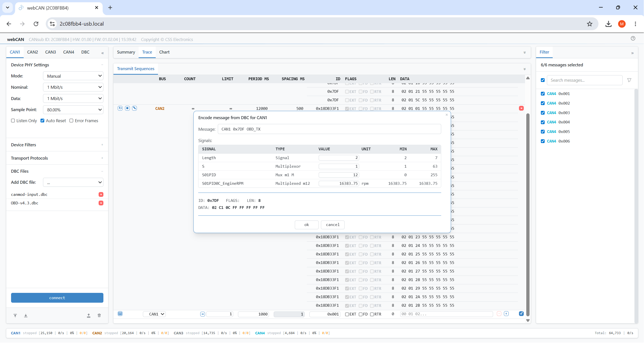Open the Data bitrate dropdown

[x=73, y=99]
